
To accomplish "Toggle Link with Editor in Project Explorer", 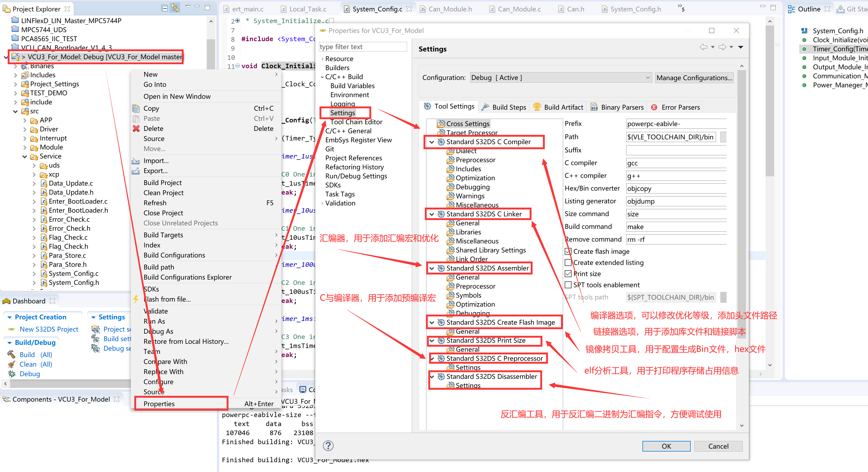I will click(x=175, y=8).
